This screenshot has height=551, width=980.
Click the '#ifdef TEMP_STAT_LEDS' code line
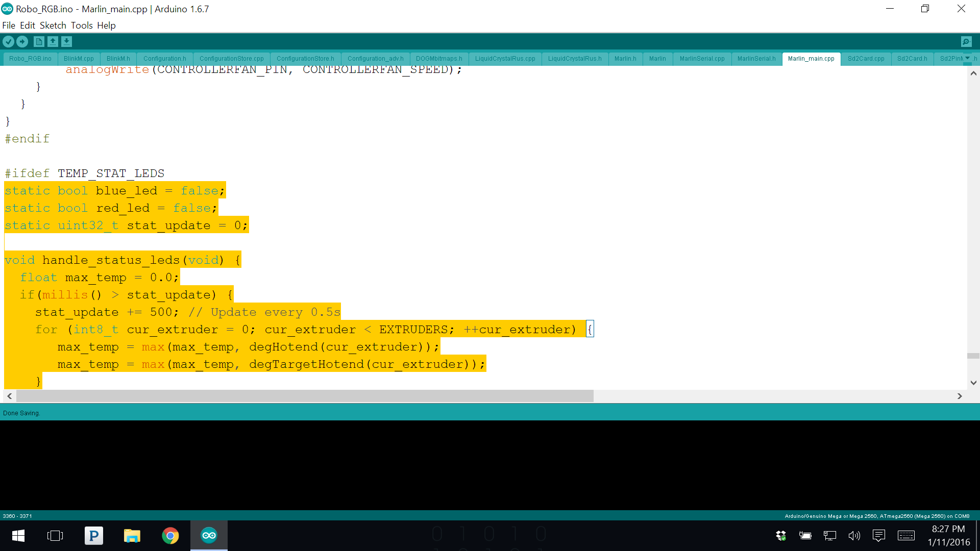coord(85,173)
